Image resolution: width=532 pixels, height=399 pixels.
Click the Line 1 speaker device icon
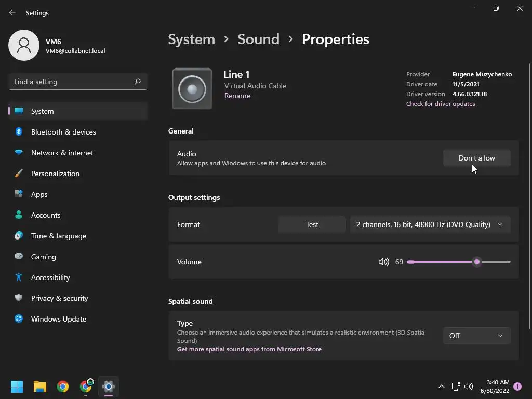pos(192,89)
